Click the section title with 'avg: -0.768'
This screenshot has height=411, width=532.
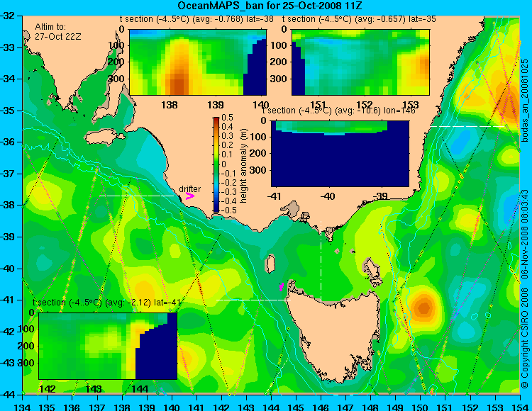196,19
